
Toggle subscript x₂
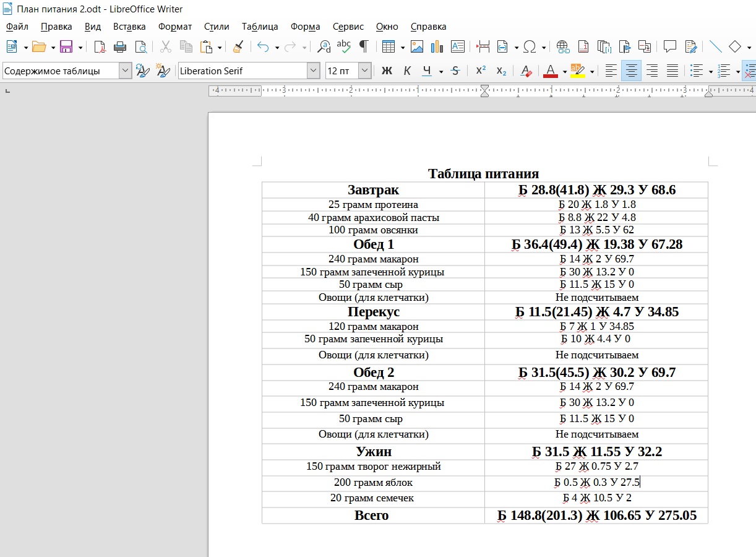tap(501, 71)
